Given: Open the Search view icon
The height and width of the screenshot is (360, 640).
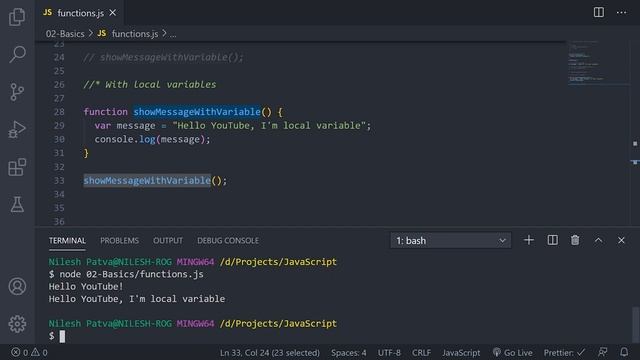Looking at the screenshot, I should click(17, 54).
